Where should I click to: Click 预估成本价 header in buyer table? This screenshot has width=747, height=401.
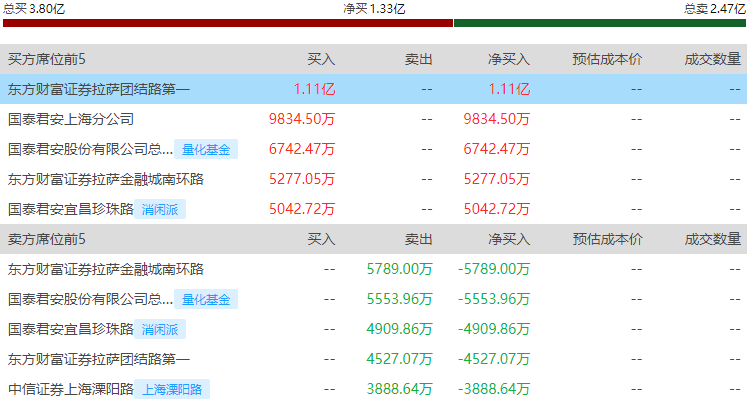[x=607, y=59]
